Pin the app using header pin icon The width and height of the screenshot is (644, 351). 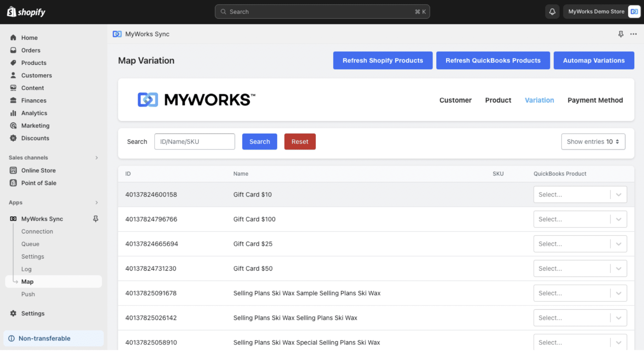[x=621, y=34]
